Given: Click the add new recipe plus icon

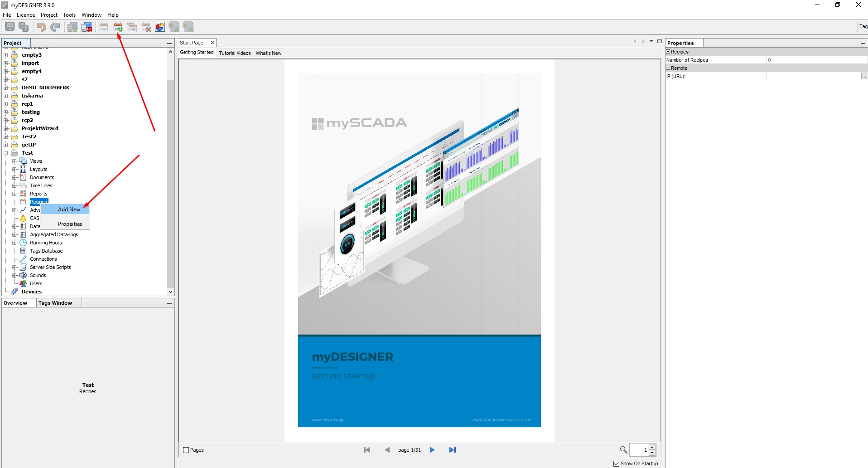Looking at the screenshot, I should [118, 27].
